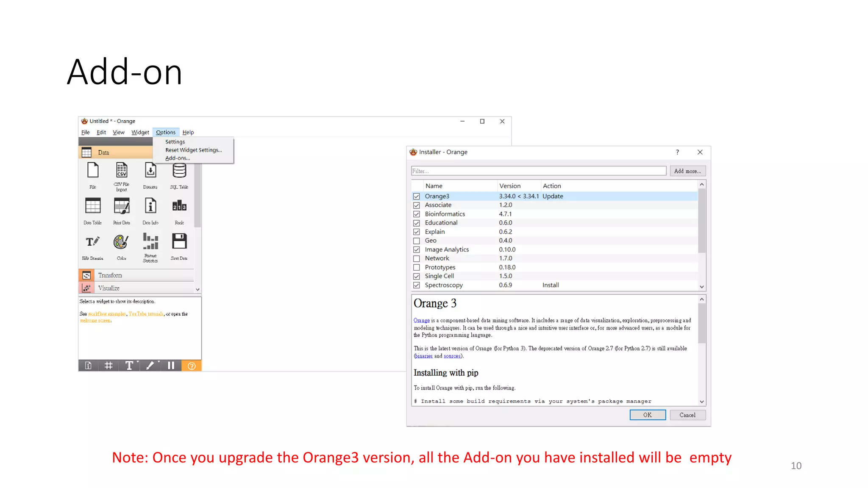The height and width of the screenshot is (488, 868).
Task: Open the CSV File Import widget
Action: [x=122, y=171]
